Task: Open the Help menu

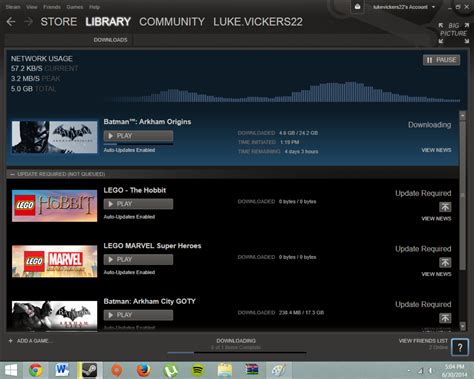Action: point(94,7)
